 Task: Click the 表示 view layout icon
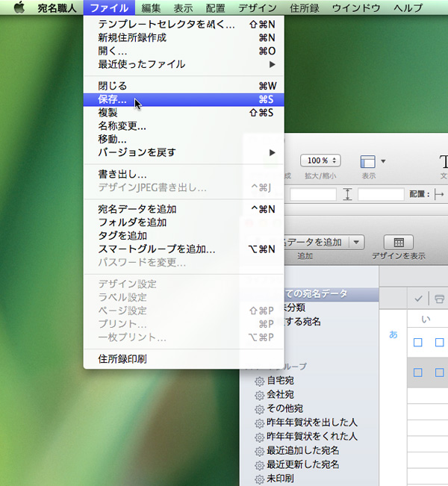tap(367, 161)
